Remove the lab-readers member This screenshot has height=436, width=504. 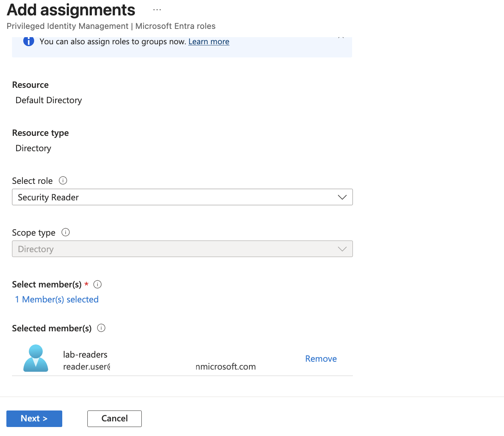[321, 359]
